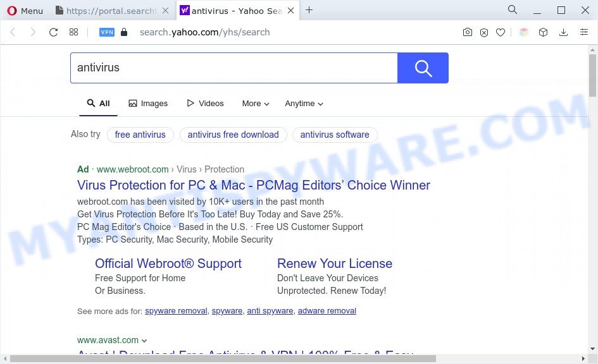Image resolution: width=598 pixels, height=364 pixels.
Task: Open the ad blocker shield icon
Action: (x=484, y=32)
